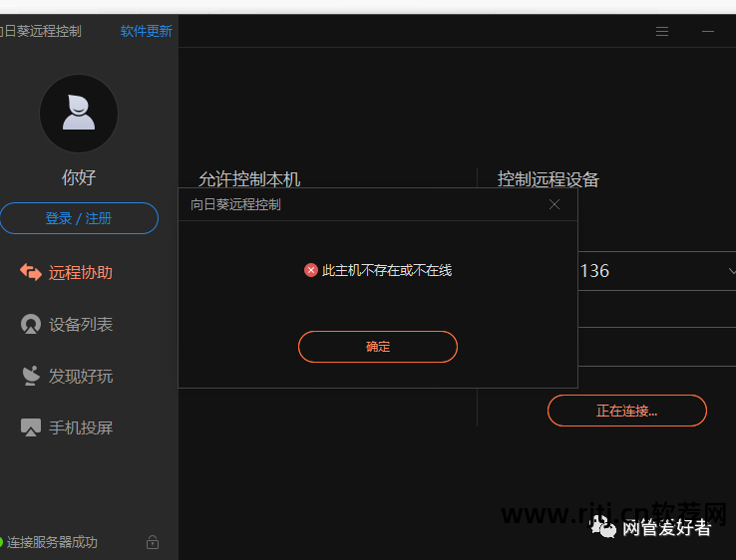Expand the partner ID dropdown arrow
Image resolution: width=736 pixels, height=560 pixels.
(731, 271)
